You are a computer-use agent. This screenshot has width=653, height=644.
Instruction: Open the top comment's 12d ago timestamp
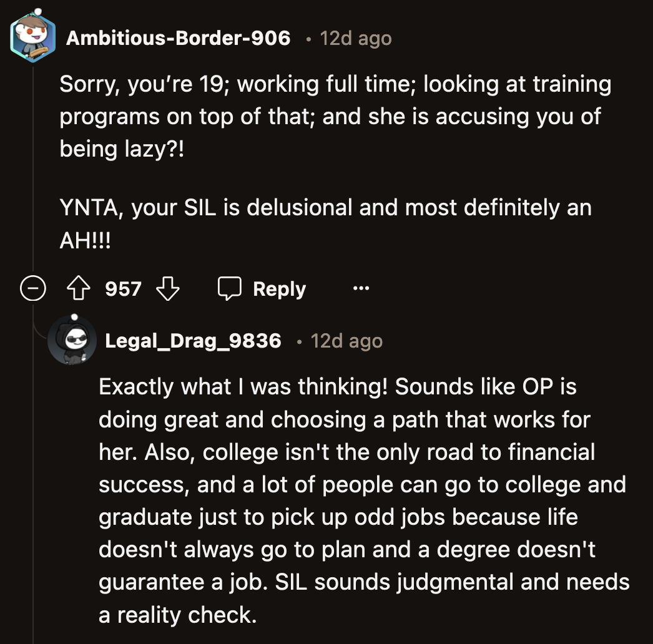point(356,39)
